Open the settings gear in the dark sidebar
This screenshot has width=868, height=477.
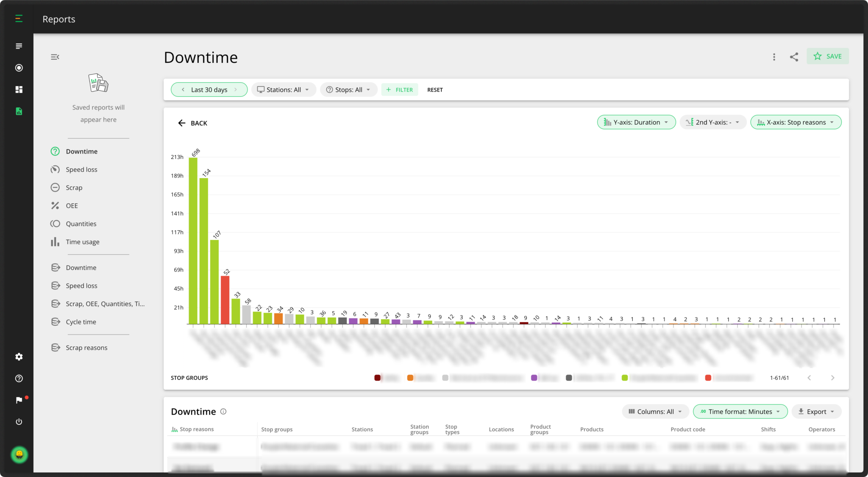(x=19, y=357)
